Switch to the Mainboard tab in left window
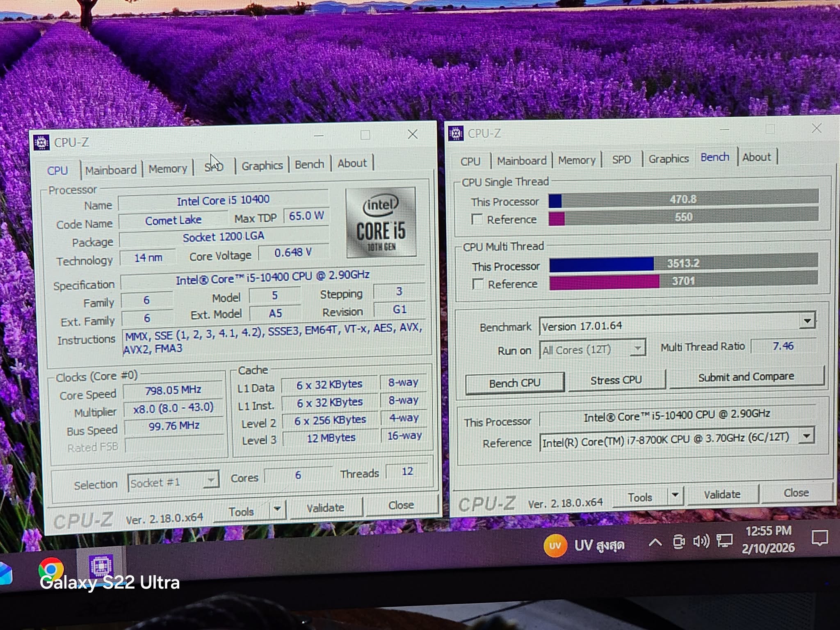The height and width of the screenshot is (630, 840). (x=111, y=170)
